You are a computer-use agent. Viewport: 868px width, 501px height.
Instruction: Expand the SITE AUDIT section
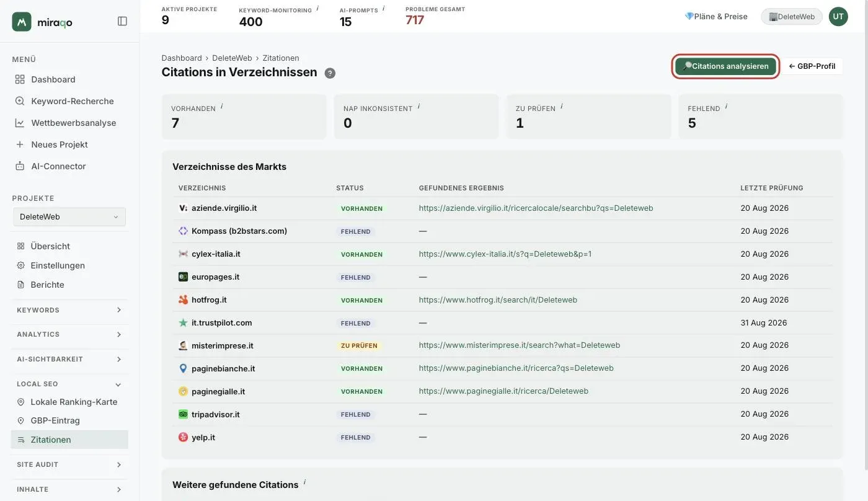(x=69, y=464)
